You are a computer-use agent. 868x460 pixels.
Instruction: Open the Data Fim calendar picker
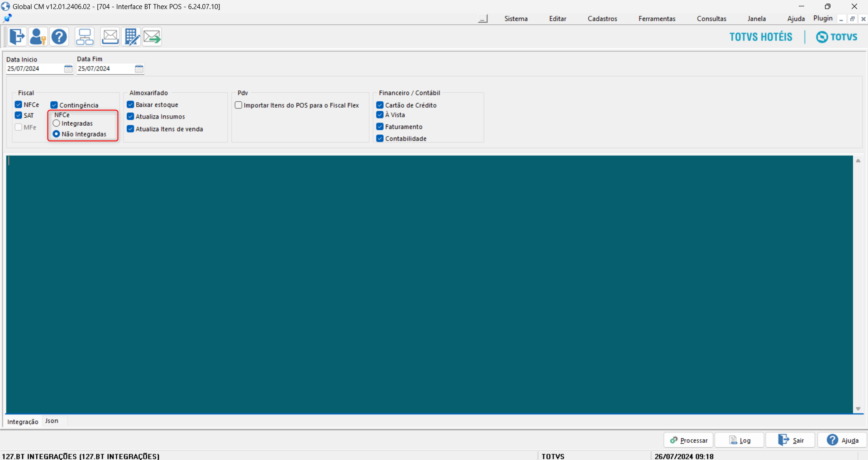coord(139,69)
